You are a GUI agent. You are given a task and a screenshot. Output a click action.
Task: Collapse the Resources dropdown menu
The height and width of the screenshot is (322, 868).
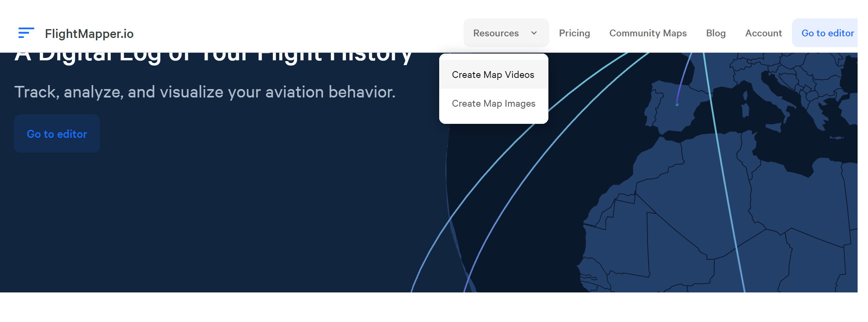496,33
